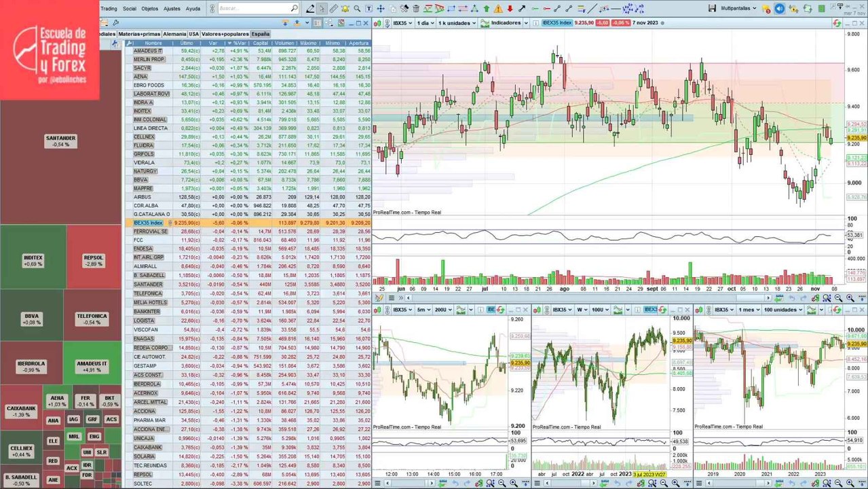Switch to the USA list tab
Screen dimensions: 868x489
(194, 34)
